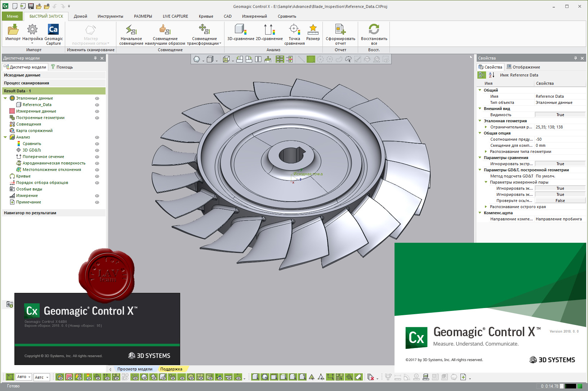Click Процесс сканирования section header
Image resolution: width=588 pixels, height=391 pixels.
54,83
